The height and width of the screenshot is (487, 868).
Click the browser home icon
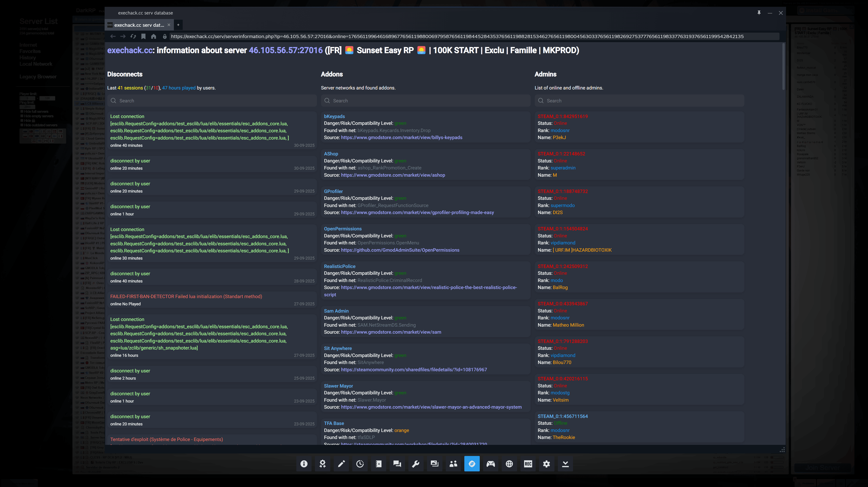[x=154, y=36]
